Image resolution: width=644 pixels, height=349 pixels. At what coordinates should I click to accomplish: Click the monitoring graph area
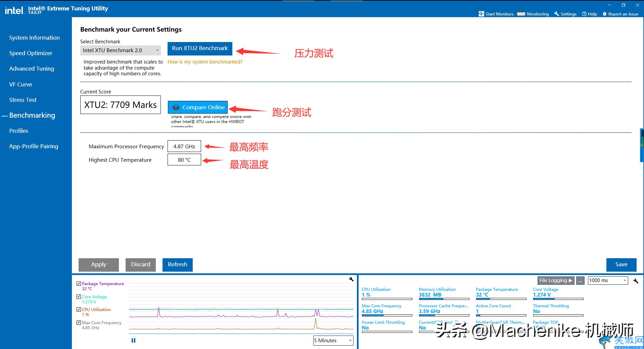tap(241, 308)
